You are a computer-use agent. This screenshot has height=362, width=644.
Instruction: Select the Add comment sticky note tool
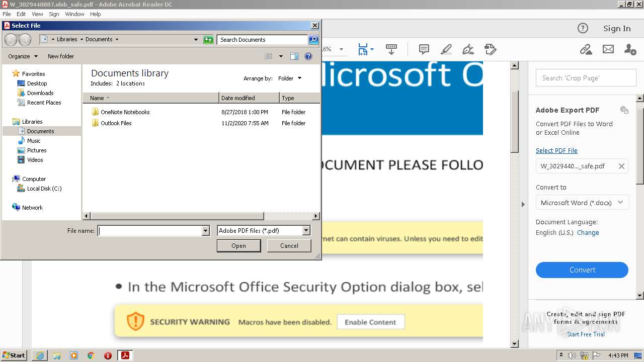(424, 49)
